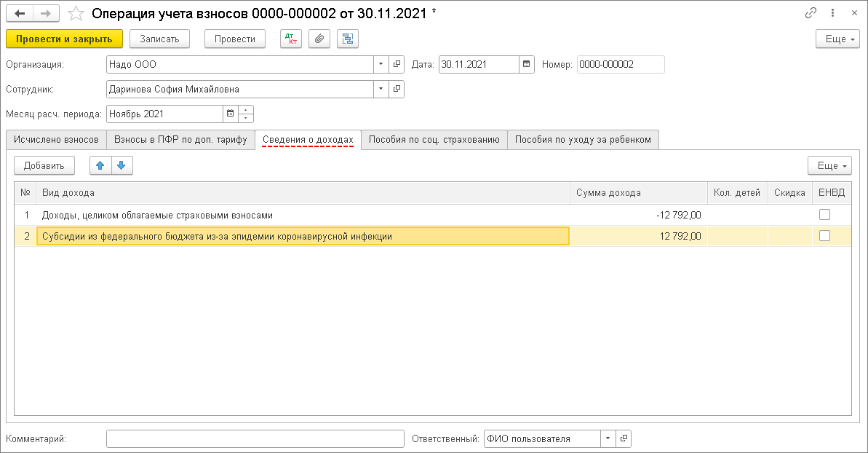868x453 pixels.
Task: Click the Записать button
Action: tap(159, 39)
